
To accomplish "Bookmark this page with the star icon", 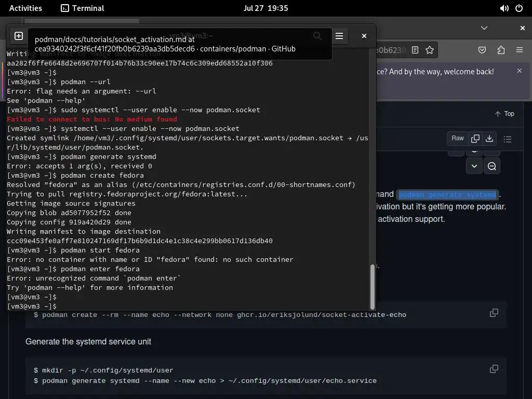I will 430,50.
